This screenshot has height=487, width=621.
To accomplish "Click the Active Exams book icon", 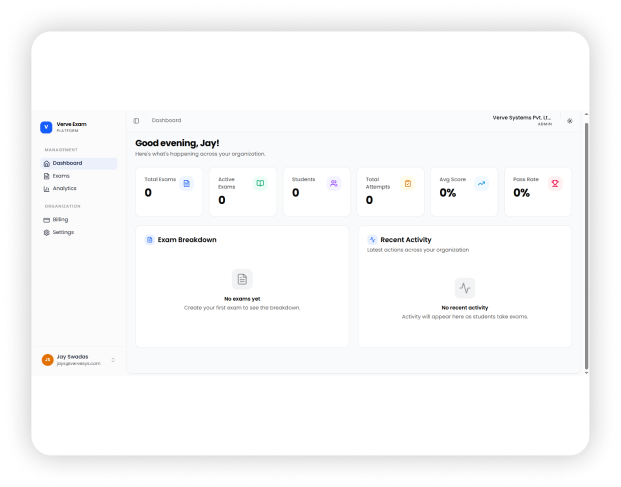I will 260,184.
